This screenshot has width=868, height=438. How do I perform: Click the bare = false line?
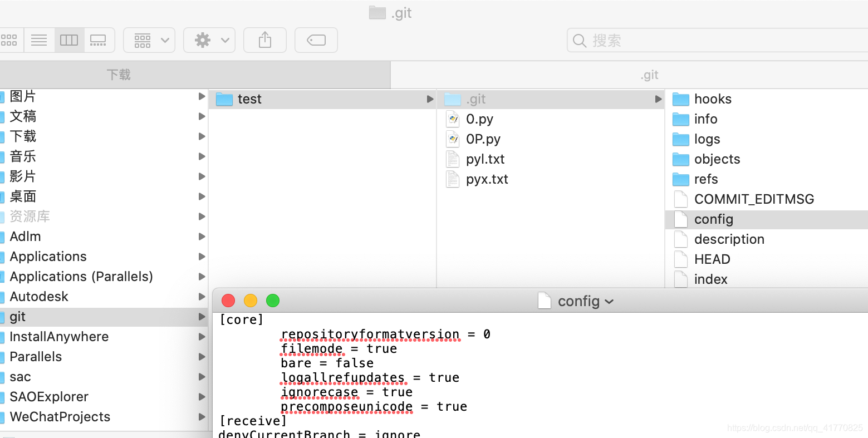point(327,363)
